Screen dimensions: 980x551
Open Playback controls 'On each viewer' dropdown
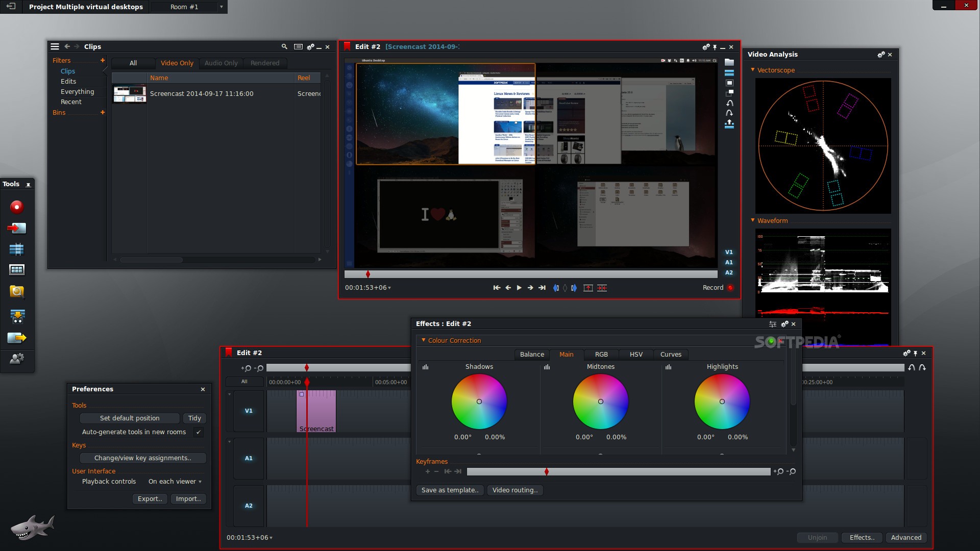pos(175,482)
